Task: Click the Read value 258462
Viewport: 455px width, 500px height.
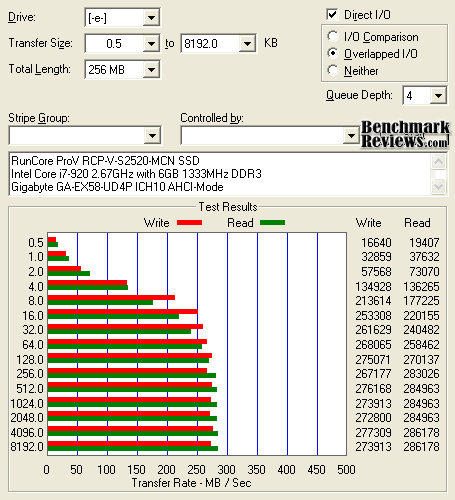Action: click(x=421, y=345)
